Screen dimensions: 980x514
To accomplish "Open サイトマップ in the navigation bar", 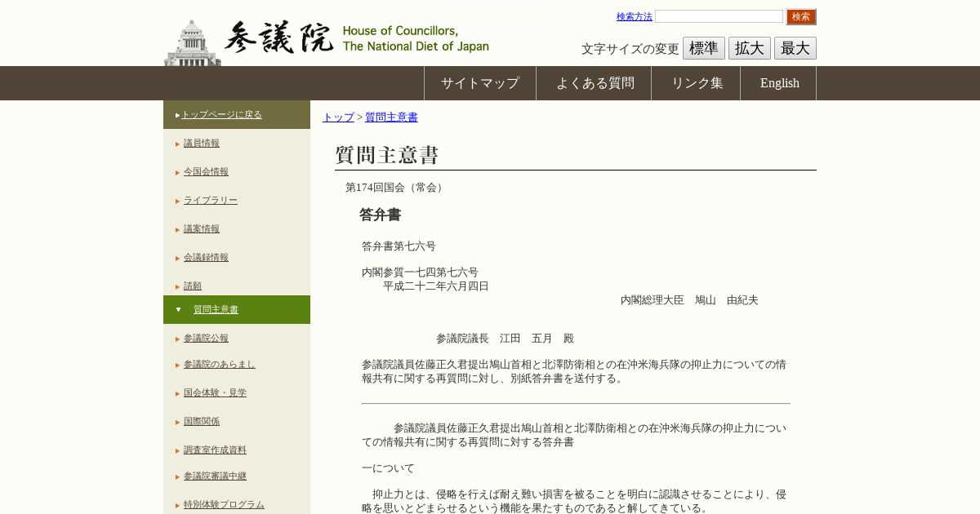I will pyautogui.click(x=480, y=83).
